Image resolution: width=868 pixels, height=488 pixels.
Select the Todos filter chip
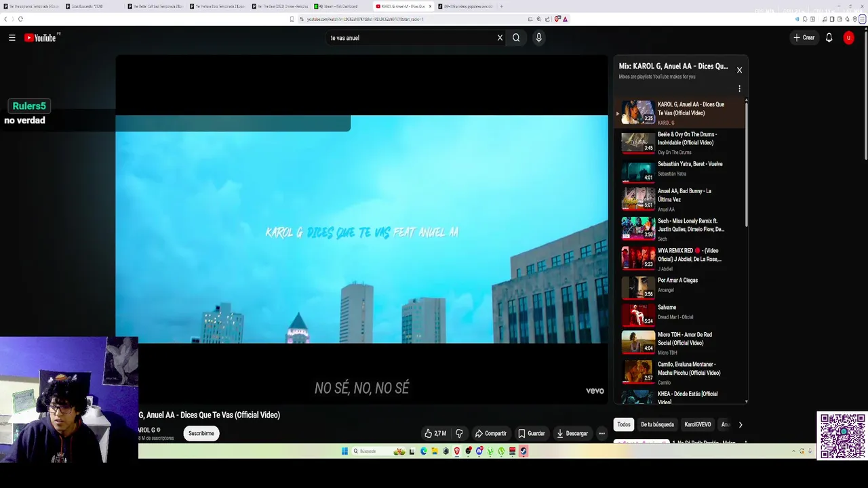(624, 424)
